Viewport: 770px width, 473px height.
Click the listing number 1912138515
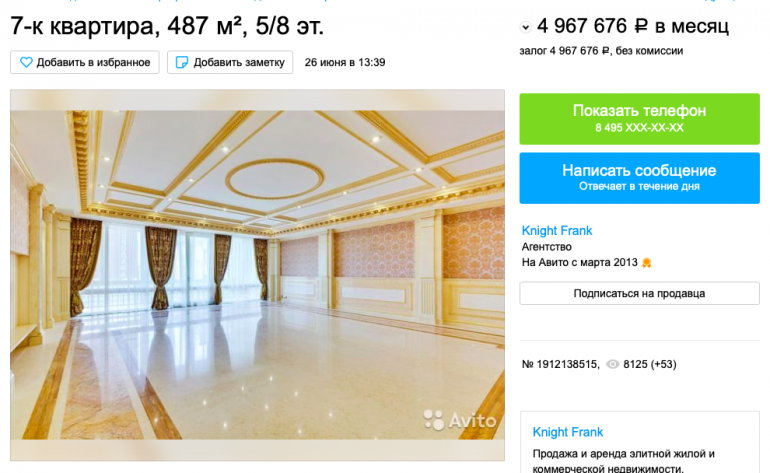(x=560, y=364)
